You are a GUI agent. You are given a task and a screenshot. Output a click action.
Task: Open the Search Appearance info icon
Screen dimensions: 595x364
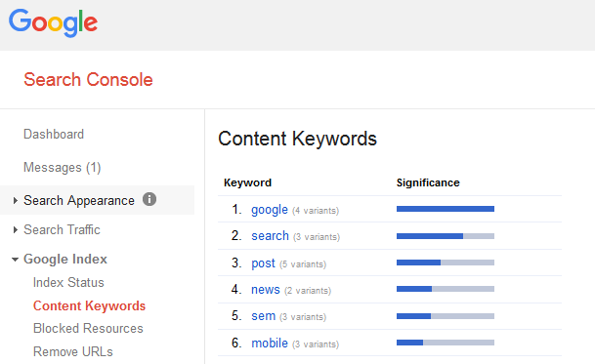[x=149, y=199]
